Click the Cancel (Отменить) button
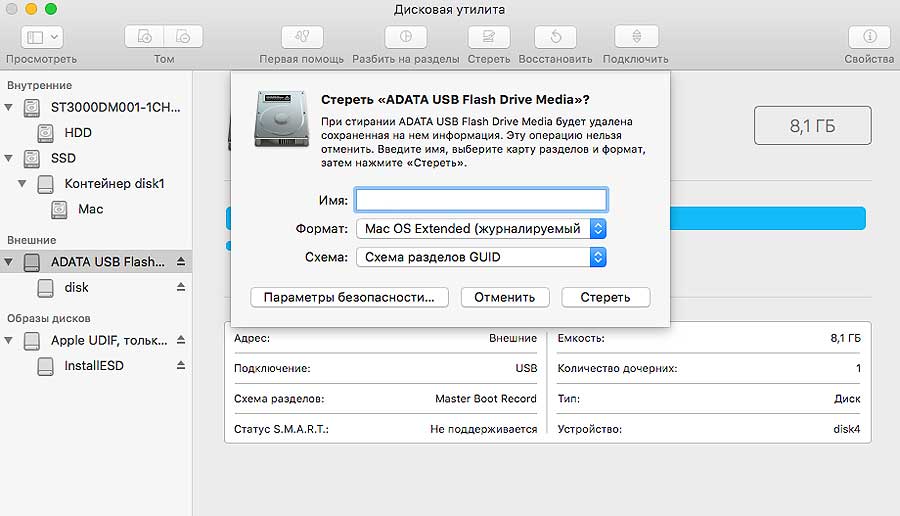The width and height of the screenshot is (900, 516). [505, 297]
